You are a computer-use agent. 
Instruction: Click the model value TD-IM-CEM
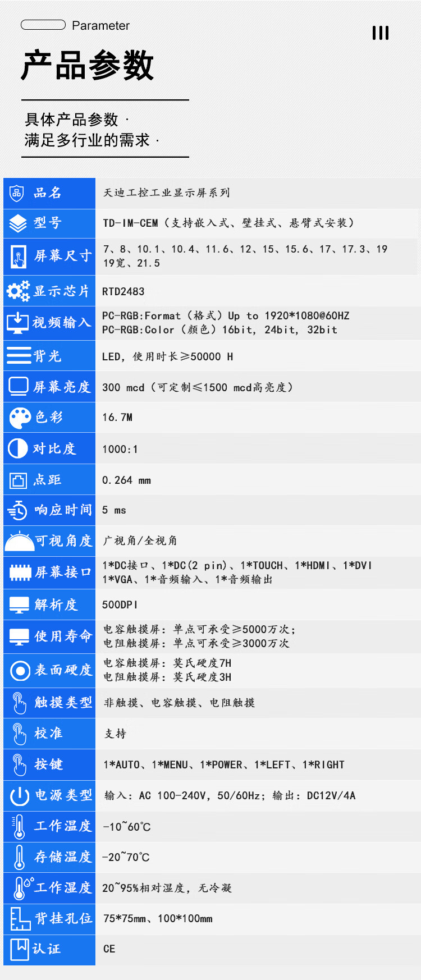130,223
